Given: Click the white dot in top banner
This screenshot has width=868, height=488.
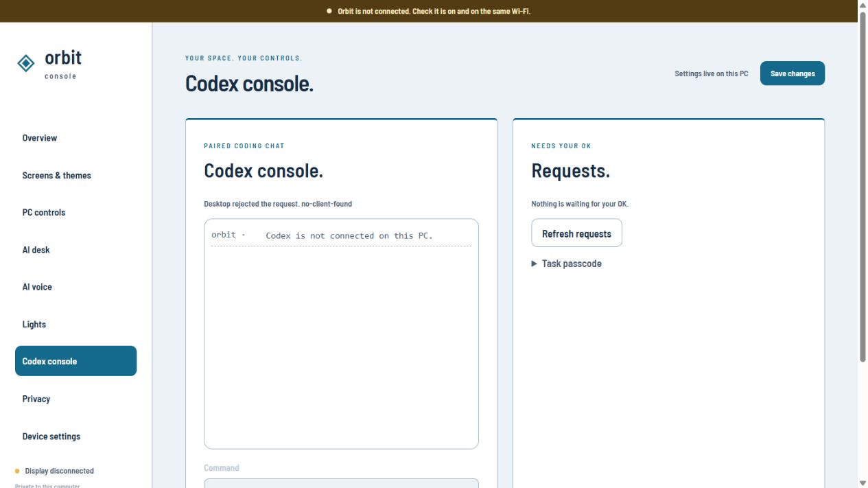Looking at the screenshot, I should click(x=329, y=12).
